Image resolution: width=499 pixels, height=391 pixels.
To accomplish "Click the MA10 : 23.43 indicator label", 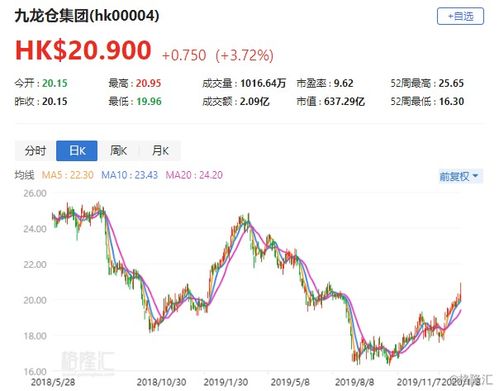I will click(130, 175).
